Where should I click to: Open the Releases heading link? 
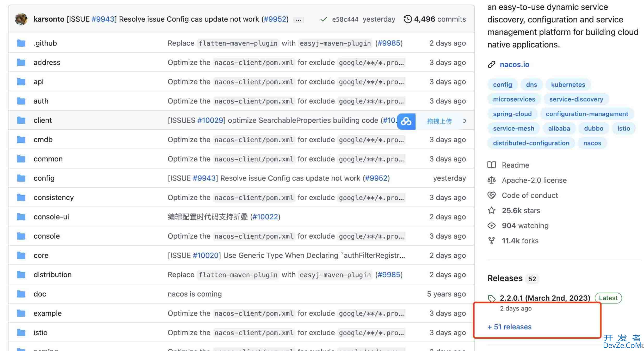tap(505, 278)
